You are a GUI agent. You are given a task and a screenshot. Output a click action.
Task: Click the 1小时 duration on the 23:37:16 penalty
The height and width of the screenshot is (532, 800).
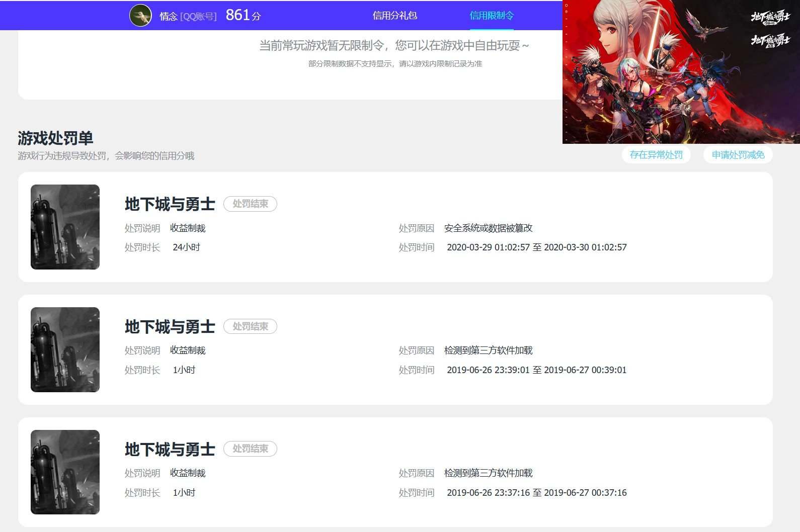pos(184,493)
